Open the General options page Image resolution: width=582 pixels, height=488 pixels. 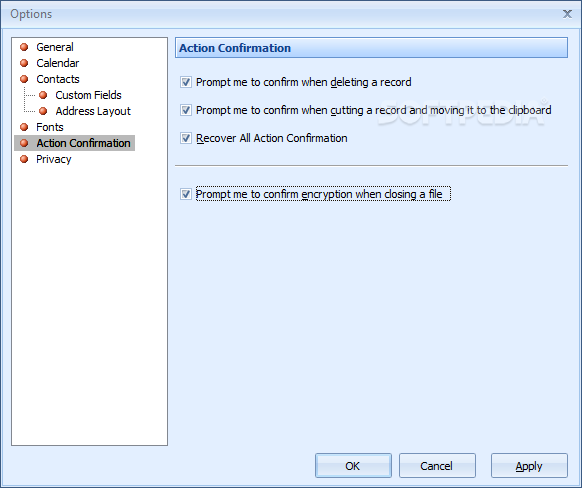click(x=55, y=47)
